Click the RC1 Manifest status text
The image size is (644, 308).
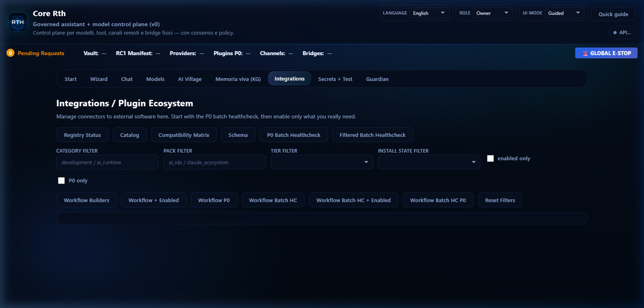coord(138,53)
